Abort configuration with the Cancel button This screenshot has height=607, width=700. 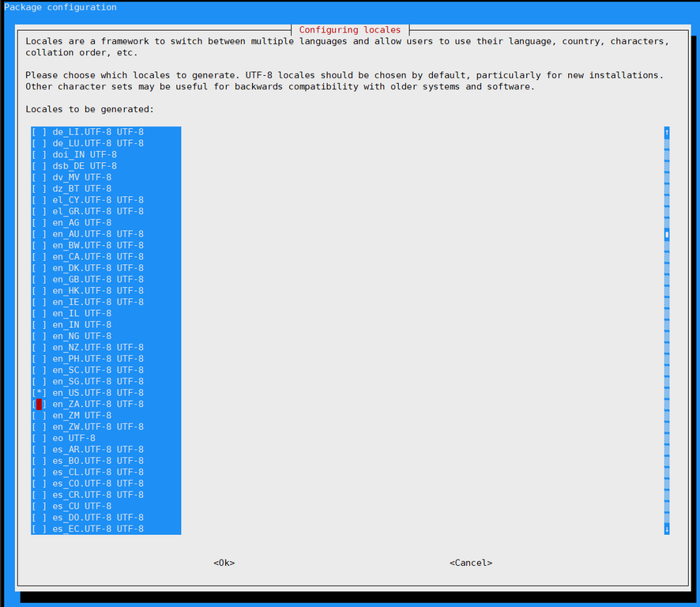[x=471, y=563]
